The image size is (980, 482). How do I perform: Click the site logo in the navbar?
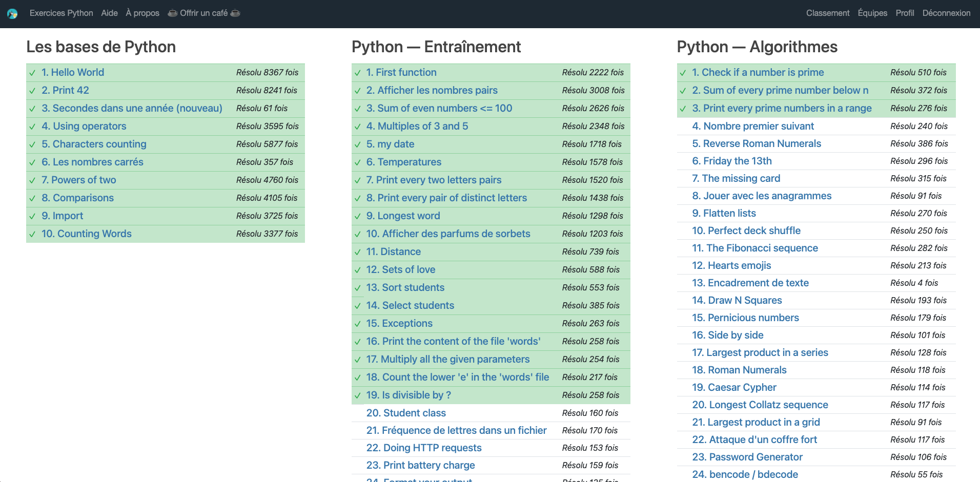[x=12, y=14]
